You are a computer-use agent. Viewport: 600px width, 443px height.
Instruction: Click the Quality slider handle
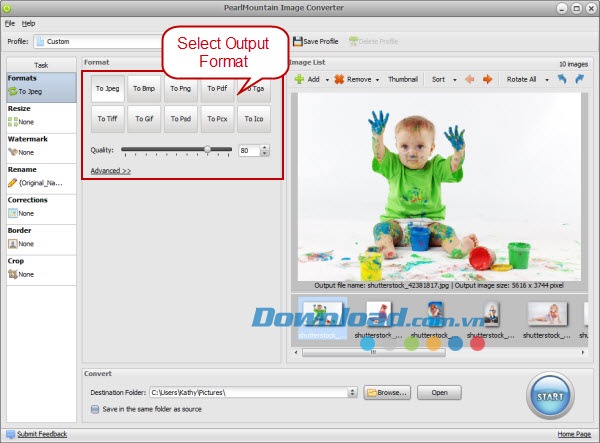click(207, 149)
